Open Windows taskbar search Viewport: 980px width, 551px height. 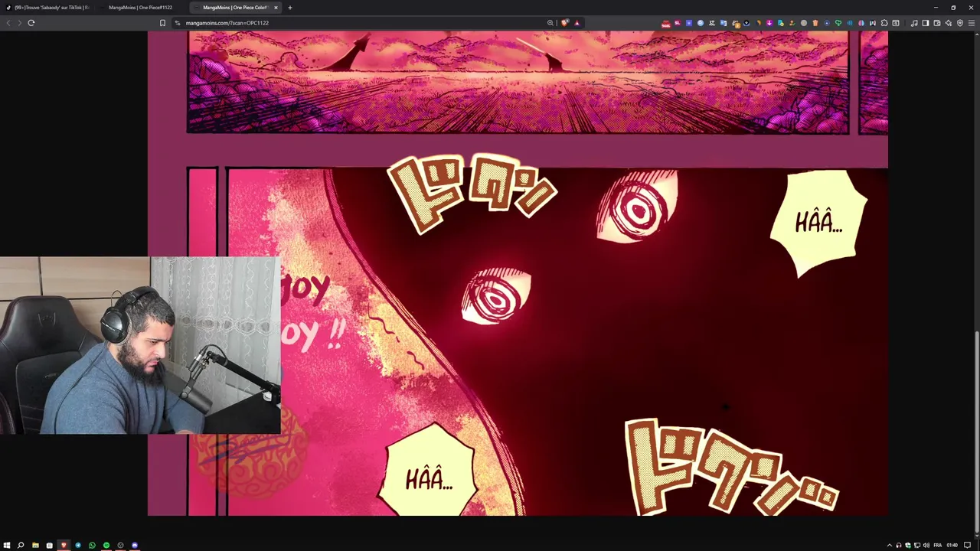point(21,545)
